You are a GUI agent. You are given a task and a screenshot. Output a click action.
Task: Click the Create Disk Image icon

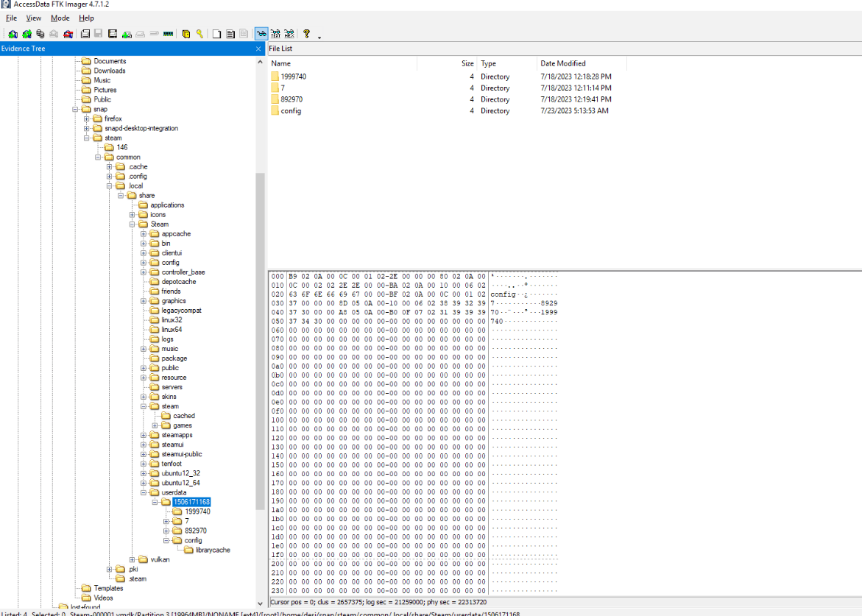tap(85, 34)
